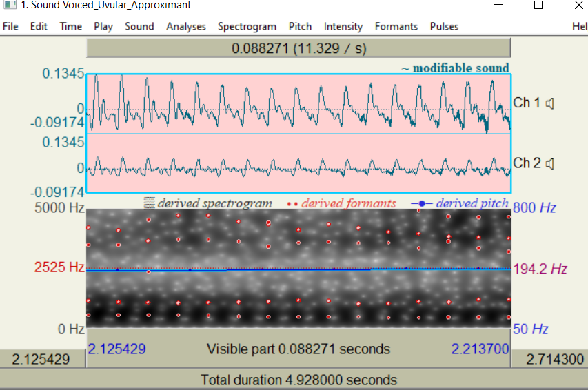Screen dimensions: 588x390
Task: Open the Pulses menu
Action: 445,27
